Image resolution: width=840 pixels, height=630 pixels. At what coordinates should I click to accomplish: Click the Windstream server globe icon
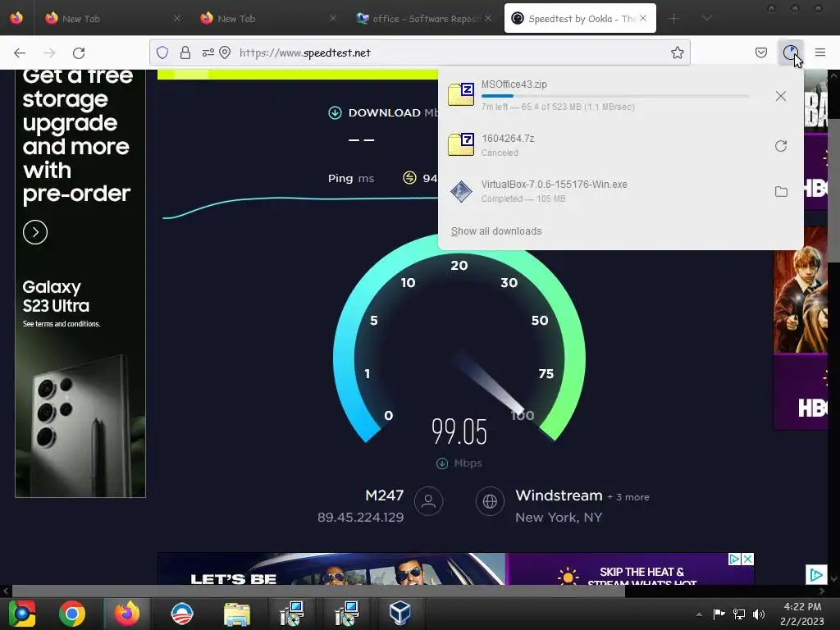click(490, 501)
